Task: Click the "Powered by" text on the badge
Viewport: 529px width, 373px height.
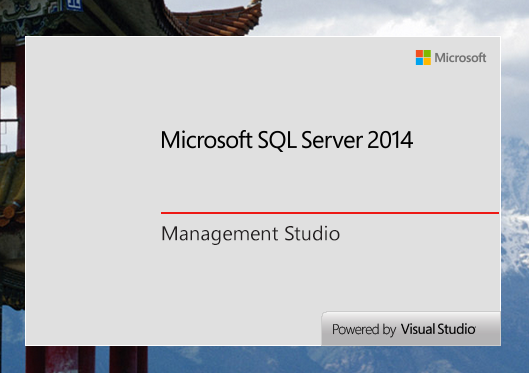Action: (x=364, y=329)
